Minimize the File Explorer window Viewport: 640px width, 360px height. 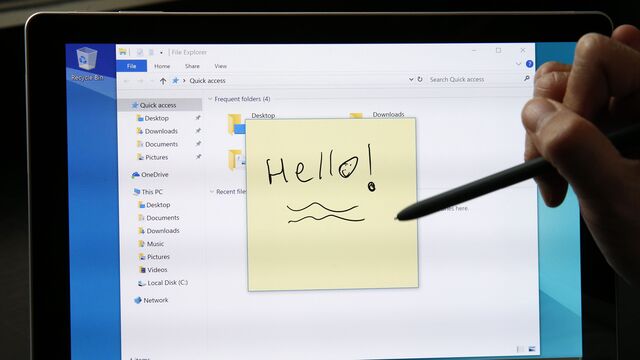click(474, 51)
